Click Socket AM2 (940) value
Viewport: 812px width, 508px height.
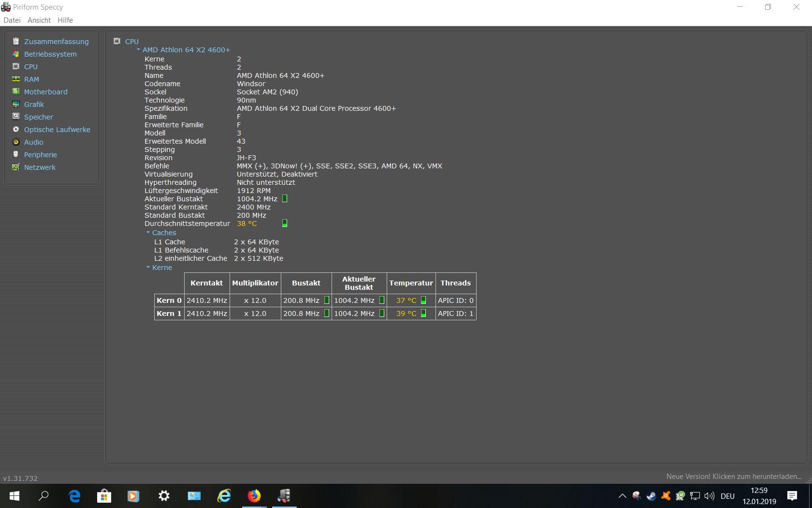tap(267, 92)
